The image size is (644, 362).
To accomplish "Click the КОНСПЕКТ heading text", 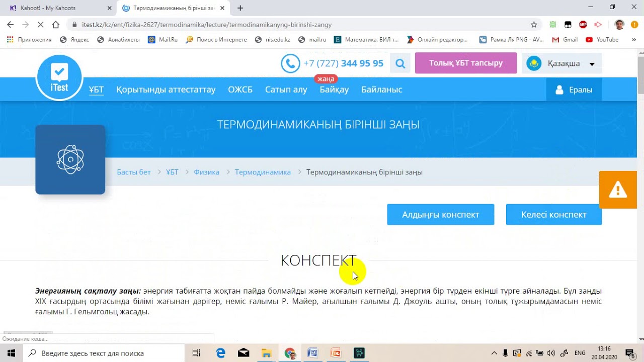I will [318, 260].
